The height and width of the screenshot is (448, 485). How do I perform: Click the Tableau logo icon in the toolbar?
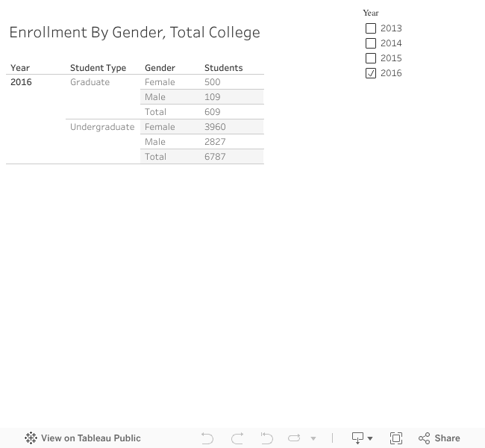[31, 438]
